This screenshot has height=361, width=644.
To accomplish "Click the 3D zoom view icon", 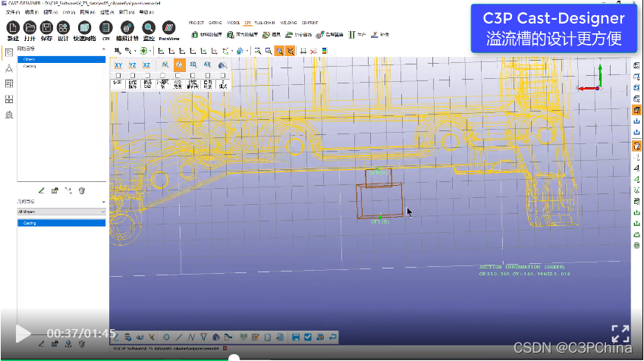I will [x=193, y=65].
